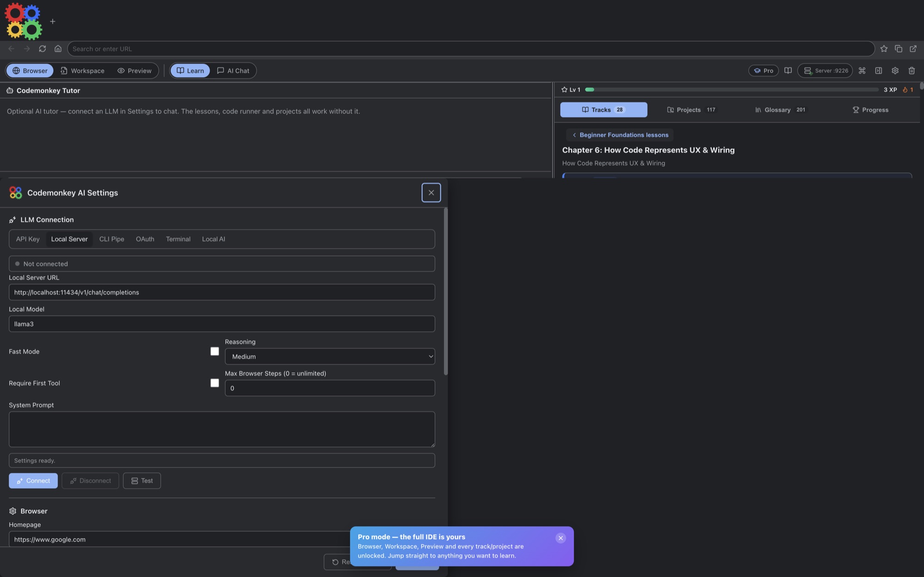Go back to Beginner Foundations lessons
The image size is (924, 577).
tap(620, 135)
